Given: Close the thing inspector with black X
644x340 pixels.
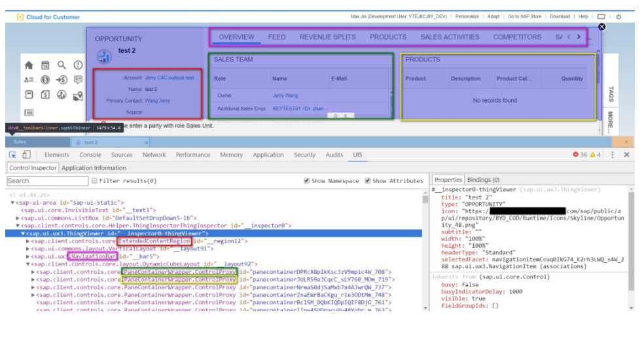Looking at the screenshot, I should [601, 27].
